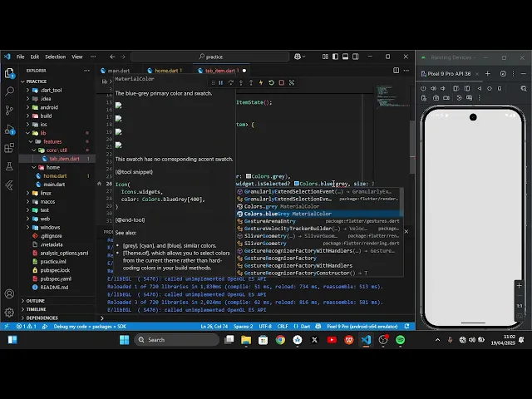
Task: Open the Search view in activity bar
Action: [9, 91]
